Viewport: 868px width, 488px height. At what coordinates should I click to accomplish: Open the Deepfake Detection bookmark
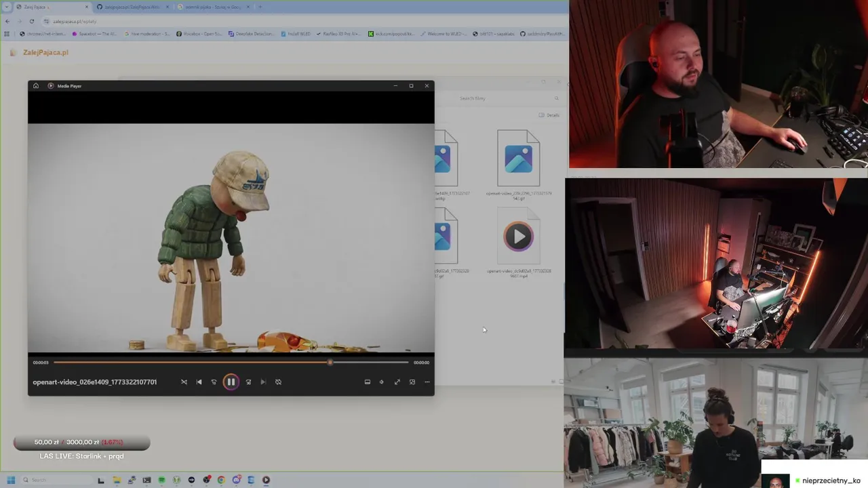[x=251, y=33]
